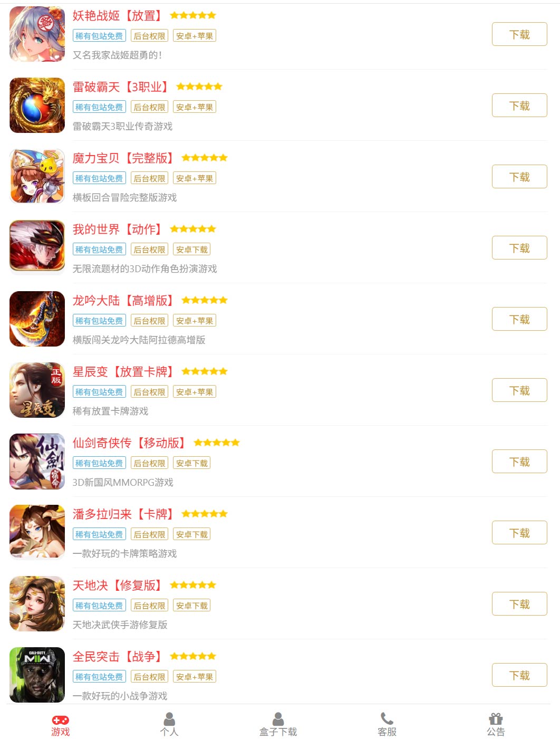Open the 魔力宝贝【完整版】 title link
The width and height of the screenshot is (560, 739).
pos(123,158)
